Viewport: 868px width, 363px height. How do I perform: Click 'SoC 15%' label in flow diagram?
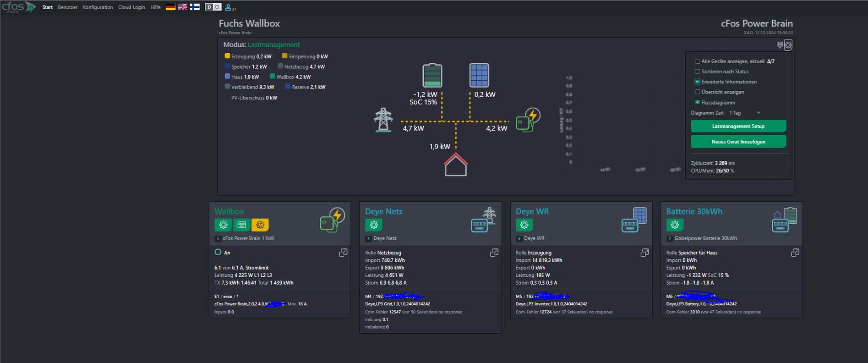pyautogui.click(x=423, y=102)
